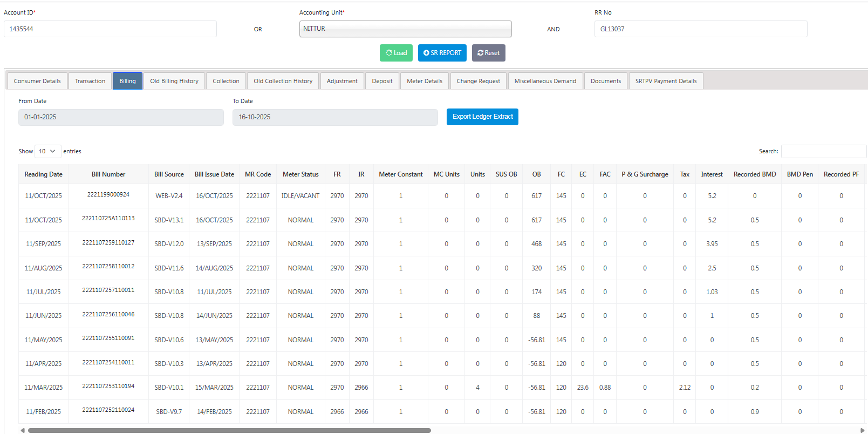Open the Transaction tab
868x434 pixels.
[x=90, y=81]
